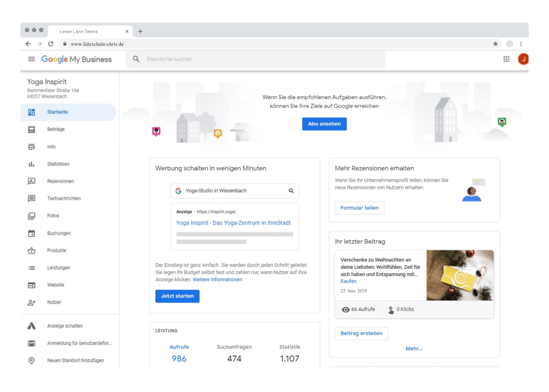Viewport: 549px width, 392px height.
Task: Focus the Standorte suchen search field
Action: [x=255, y=59]
